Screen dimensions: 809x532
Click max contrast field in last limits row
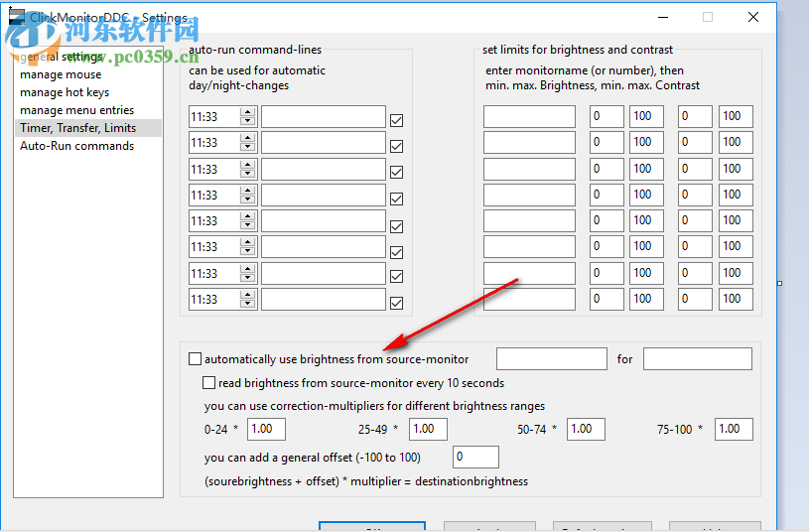pyautogui.click(x=736, y=300)
